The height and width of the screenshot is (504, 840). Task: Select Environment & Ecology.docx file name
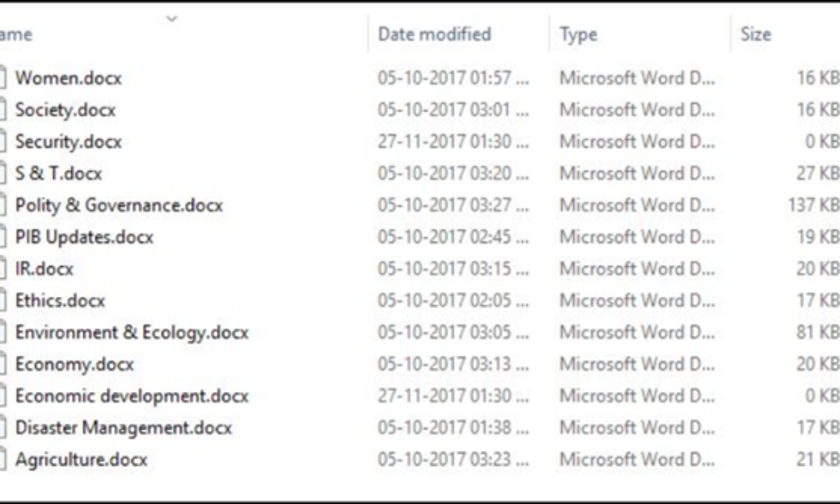(132, 332)
